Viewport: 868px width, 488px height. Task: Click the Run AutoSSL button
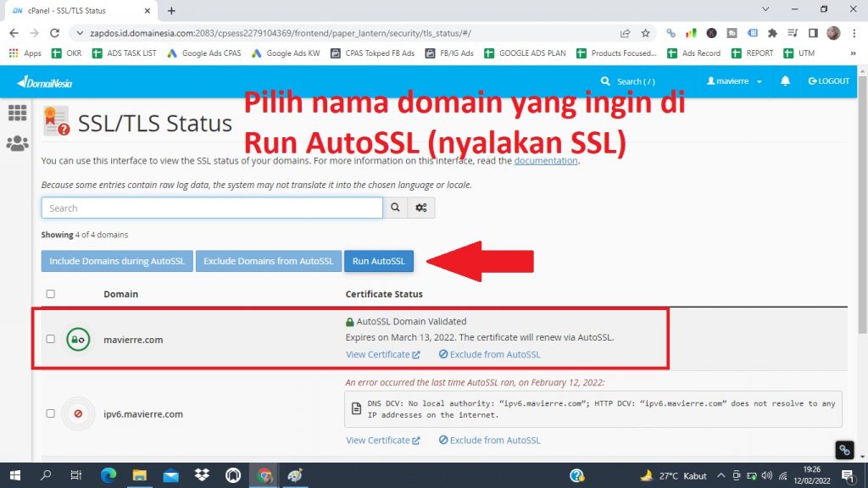[x=378, y=261]
